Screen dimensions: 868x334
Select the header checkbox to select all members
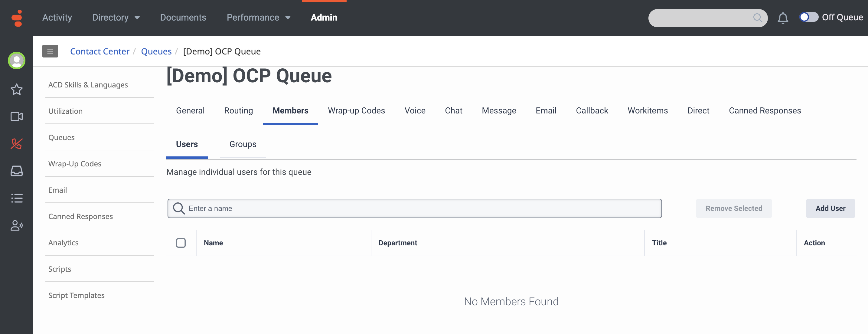[x=181, y=243]
